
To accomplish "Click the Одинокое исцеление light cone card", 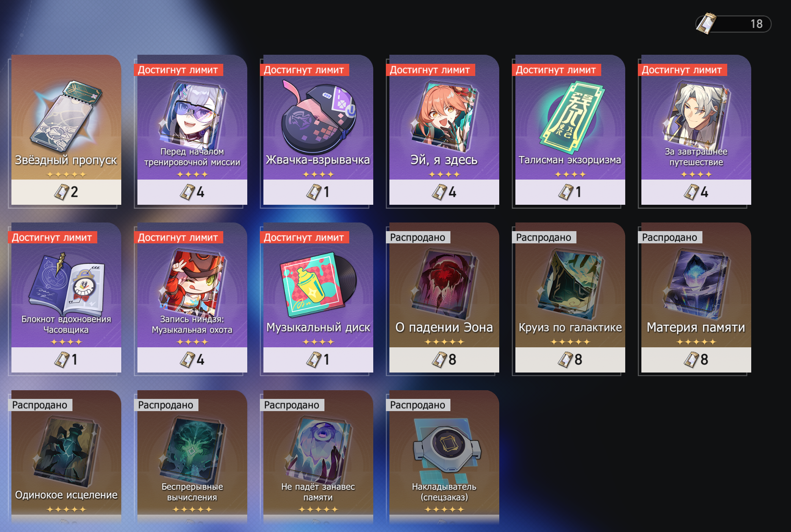I will (66, 457).
